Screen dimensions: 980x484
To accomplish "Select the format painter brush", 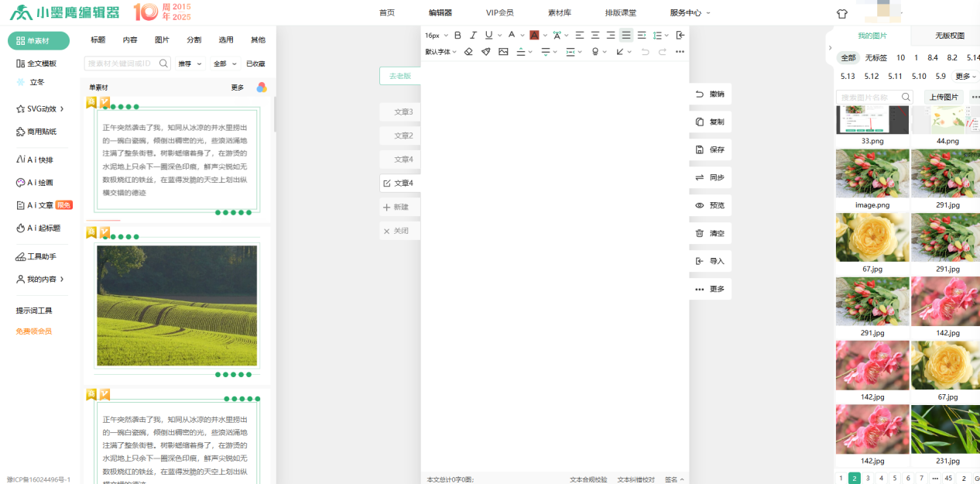I will coord(486,52).
